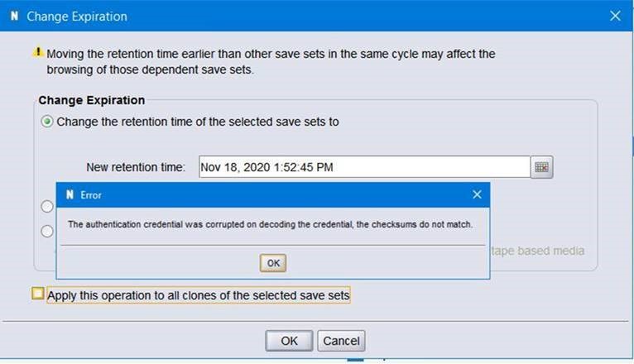
Task: Click OK in Change Expiration dialog
Action: coord(289,341)
